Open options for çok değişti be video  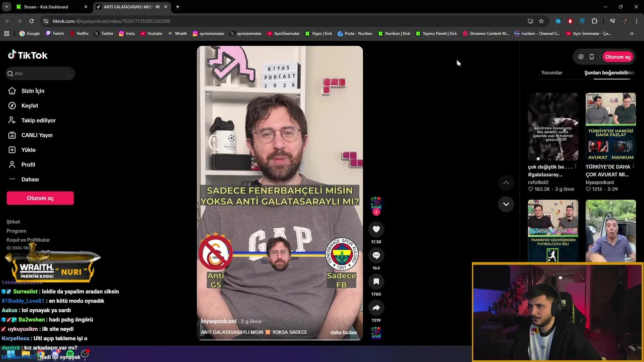[576, 166]
